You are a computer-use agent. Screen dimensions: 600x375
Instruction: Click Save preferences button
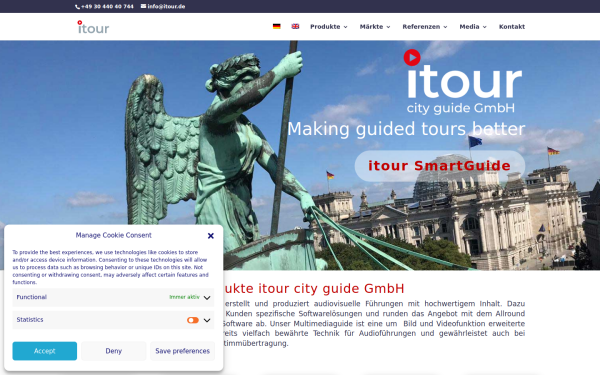[183, 351]
